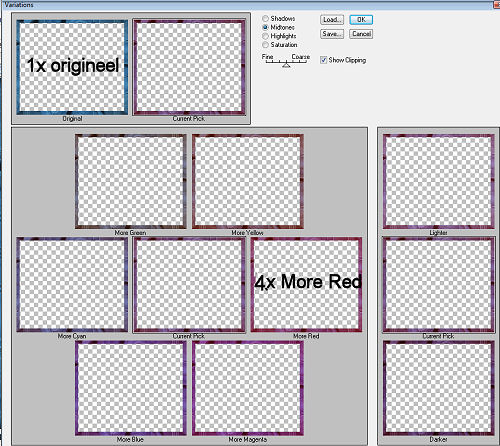500x446 pixels.
Task: Select the Shadows radio button
Action: pos(266,19)
